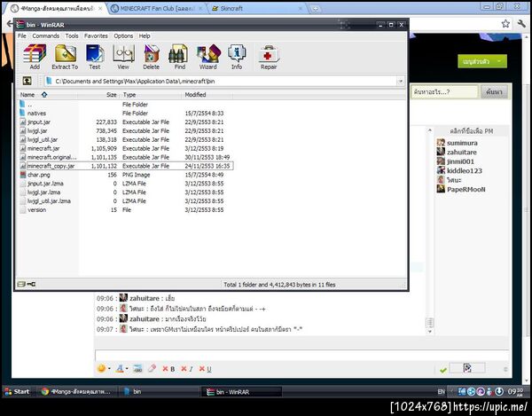Click the green checkmark in chat bar
532x416 pixels.
[x=442, y=370]
